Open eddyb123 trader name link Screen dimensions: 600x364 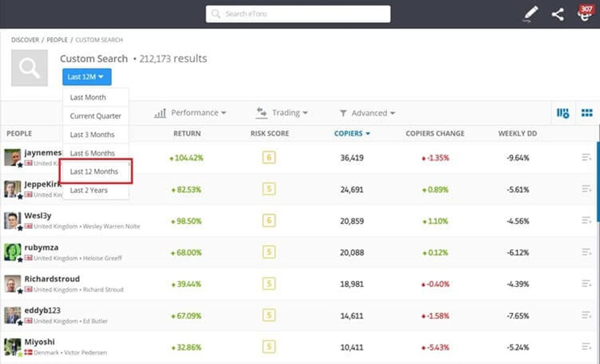[42, 311]
